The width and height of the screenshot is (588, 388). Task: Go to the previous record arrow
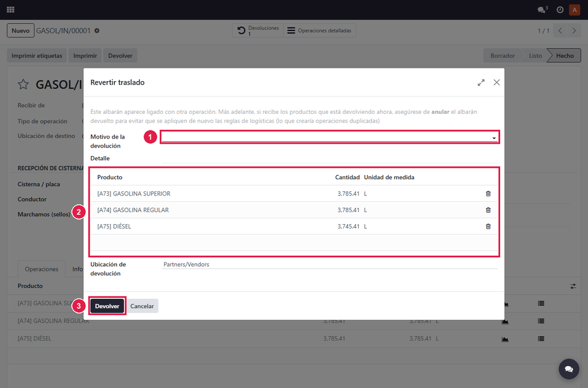(x=560, y=31)
